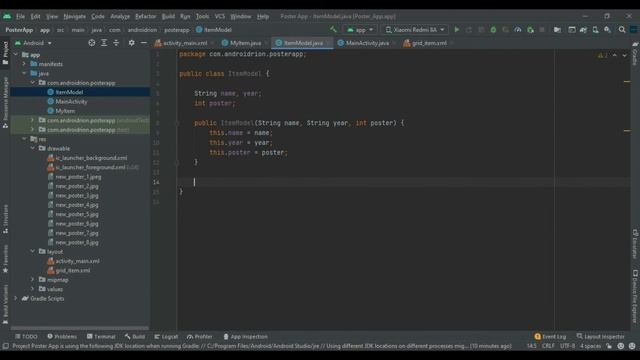The width and height of the screenshot is (640, 360).
Task: Collapse the drawable folder
Action: [x=33, y=149]
